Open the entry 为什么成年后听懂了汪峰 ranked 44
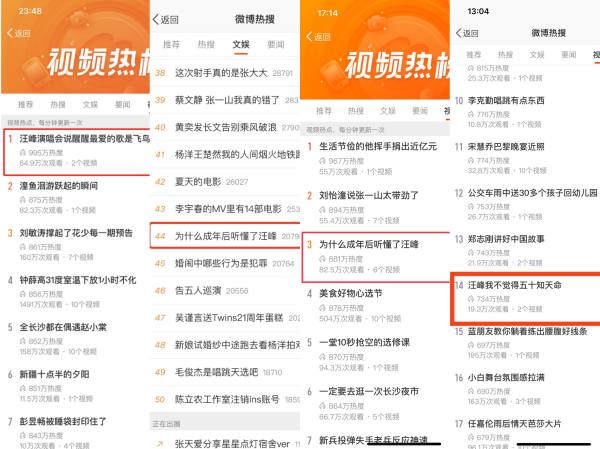 coord(225,236)
